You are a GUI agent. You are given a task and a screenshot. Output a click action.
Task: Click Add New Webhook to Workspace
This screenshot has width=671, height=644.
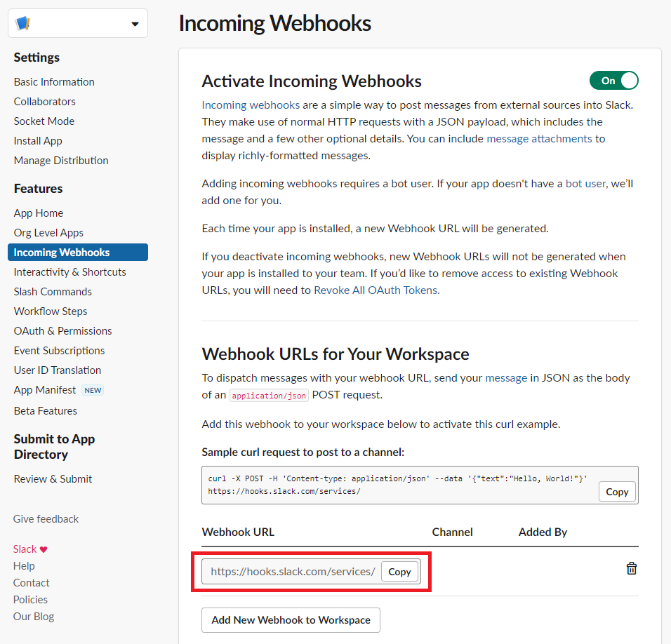291,620
